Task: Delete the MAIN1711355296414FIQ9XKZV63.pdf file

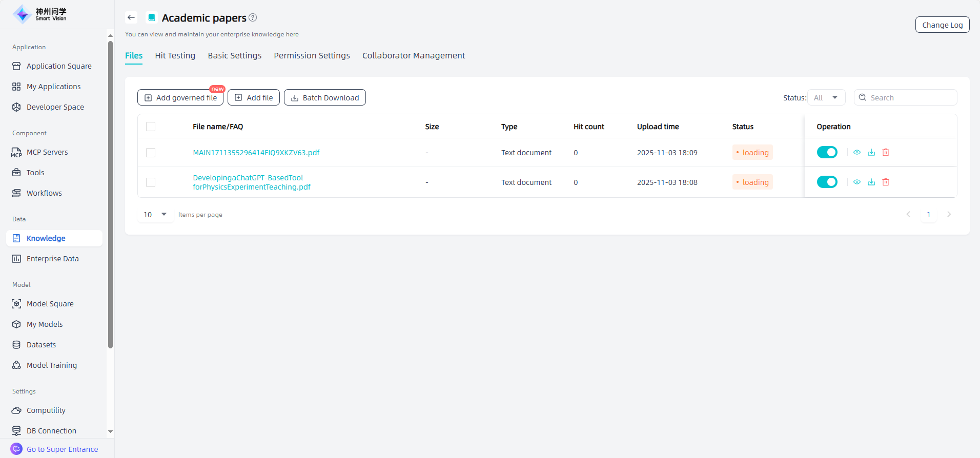Action: tap(885, 152)
